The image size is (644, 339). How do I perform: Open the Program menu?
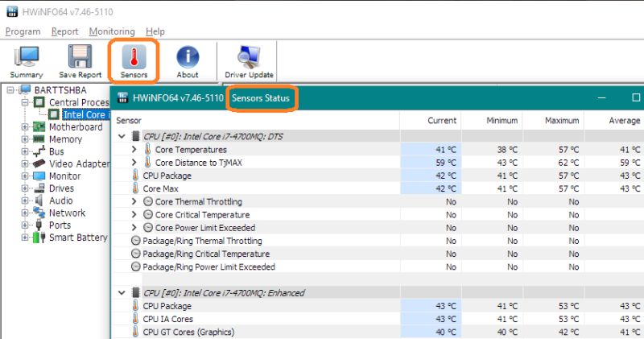[23, 31]
